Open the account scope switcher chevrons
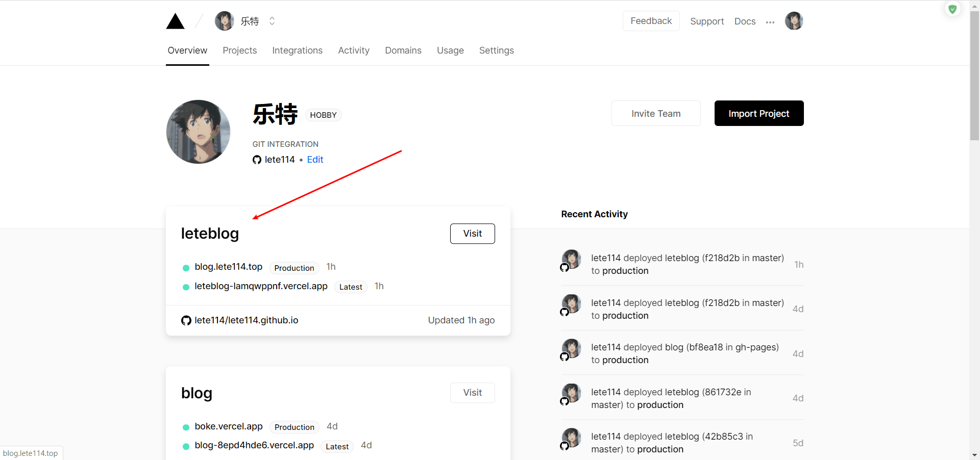This screenshot has height=460, width=980. [x=272, y=21]
